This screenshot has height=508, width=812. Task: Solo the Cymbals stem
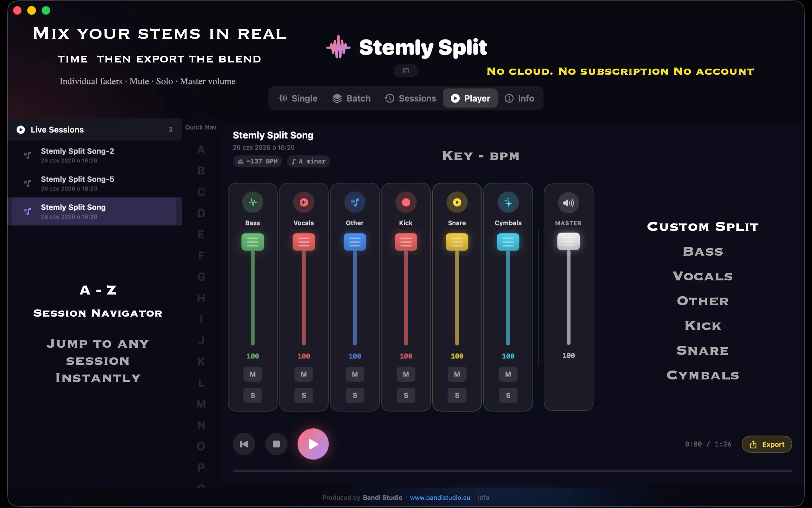[x=508, y=396]
